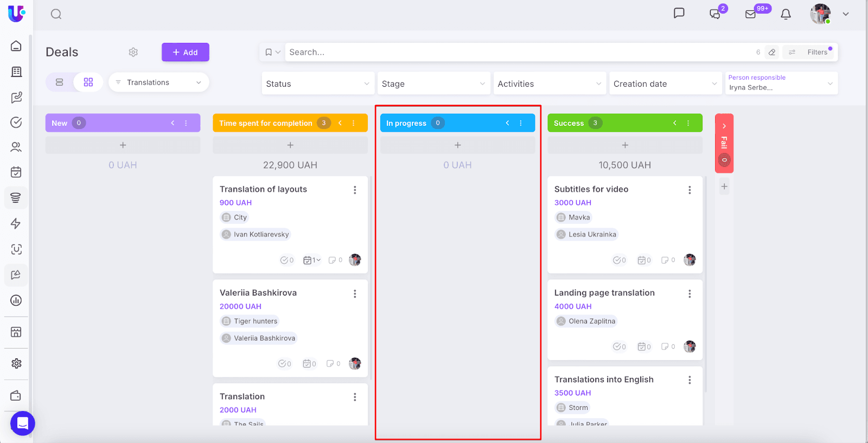Click into the Search input field
This screenshot has width=868, height=443.
(515, 52)
